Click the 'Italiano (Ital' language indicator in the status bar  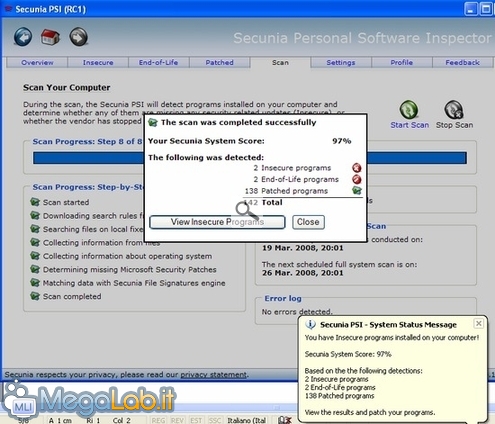[x=247, y=420]
